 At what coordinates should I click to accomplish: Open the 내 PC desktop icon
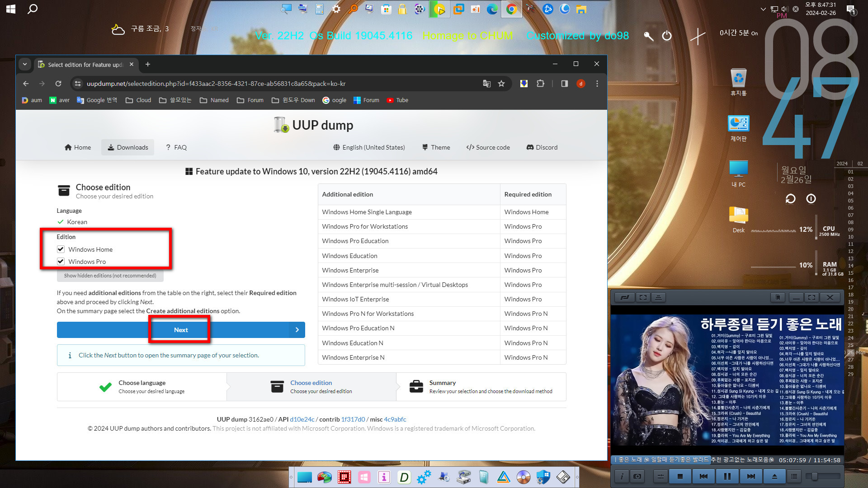pyautogui.click(x=739, y=174)
